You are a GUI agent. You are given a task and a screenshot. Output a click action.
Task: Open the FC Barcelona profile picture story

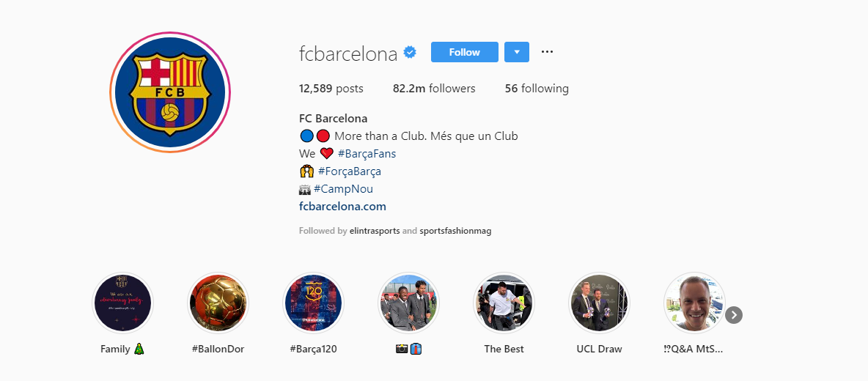coord(170,92)
